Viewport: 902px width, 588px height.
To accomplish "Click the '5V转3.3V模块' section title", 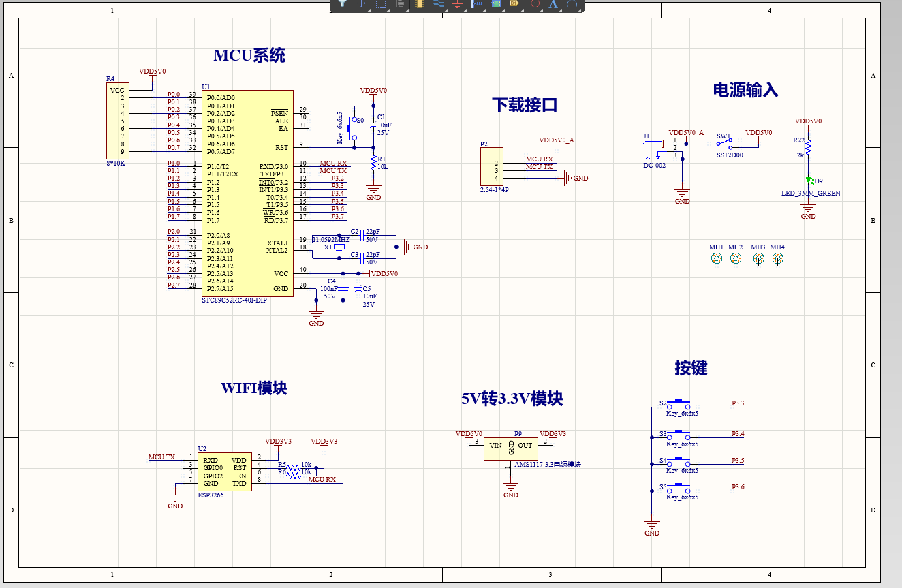I will [x=512, y=399].
